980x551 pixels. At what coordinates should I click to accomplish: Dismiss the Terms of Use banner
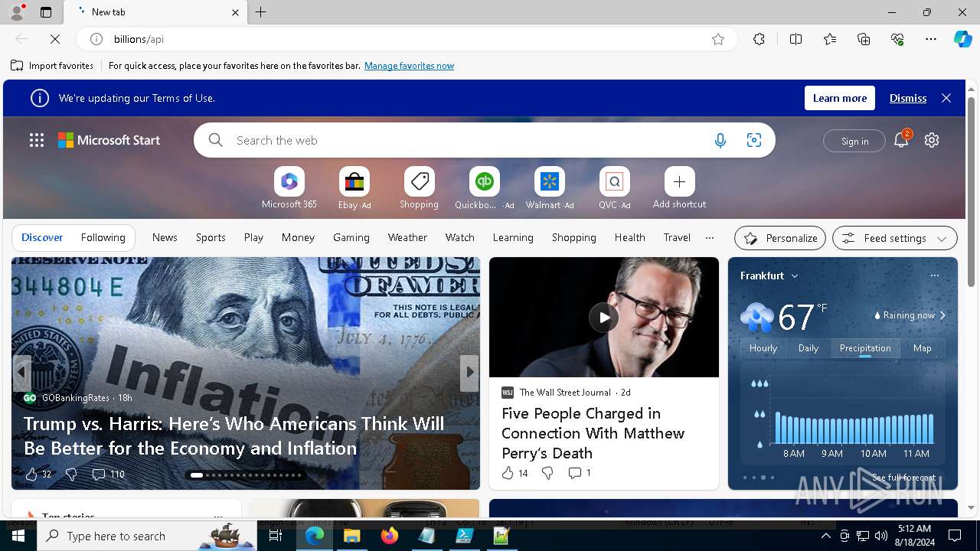click(908, 98)
